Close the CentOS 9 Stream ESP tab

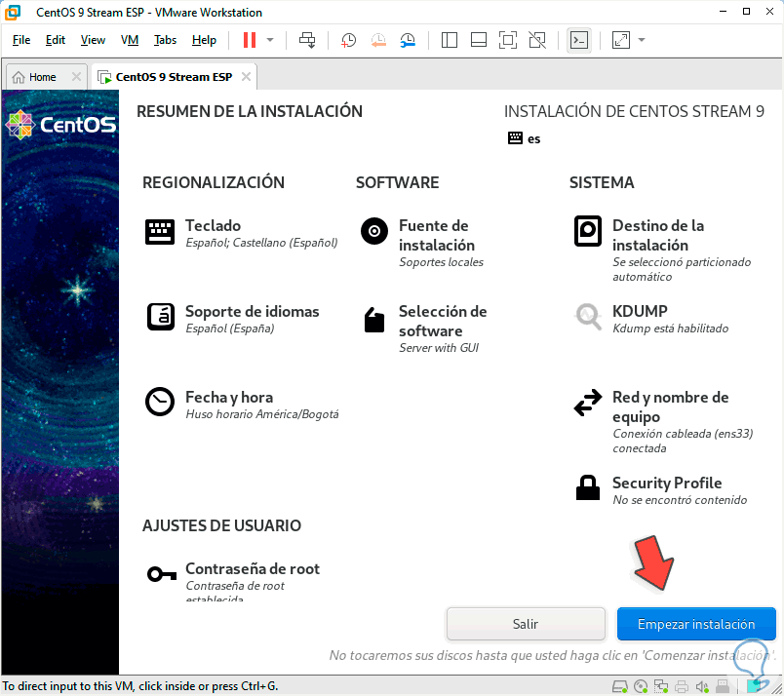click(x=246, y=76)
